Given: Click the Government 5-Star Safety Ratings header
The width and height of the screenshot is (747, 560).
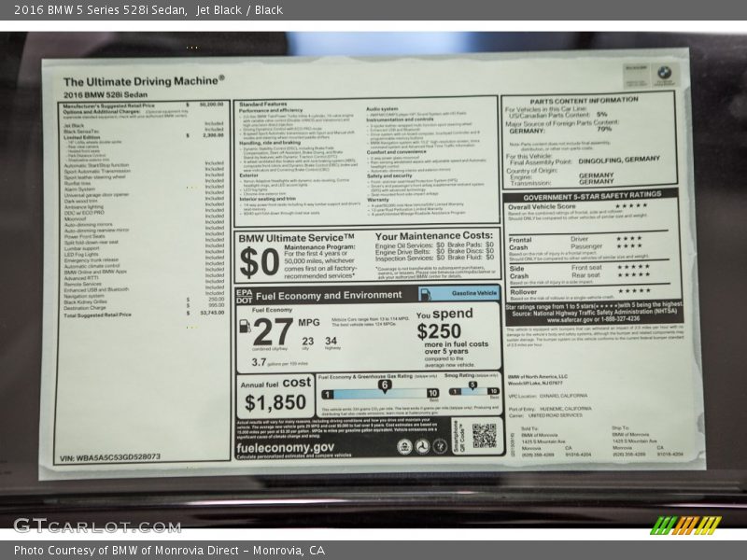Looking at the screenshot, I should click(x=592, y=195).
